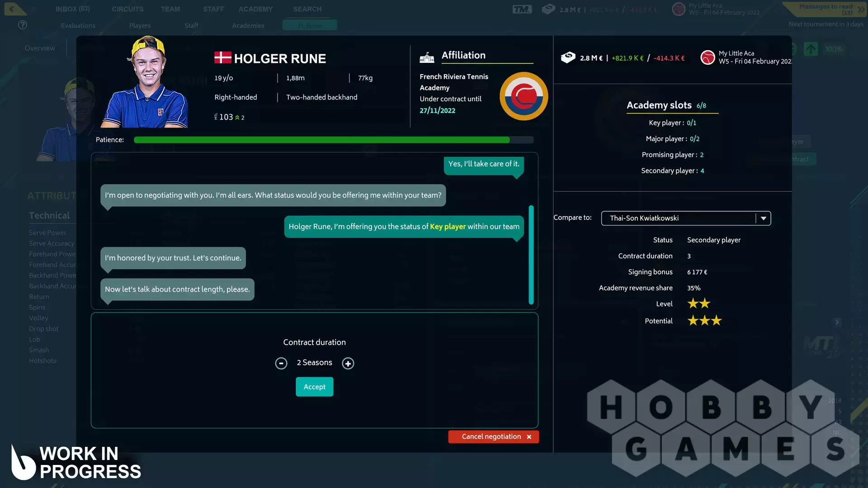
Task: Open the help question mark icon
Action: (x=23, y=25)
